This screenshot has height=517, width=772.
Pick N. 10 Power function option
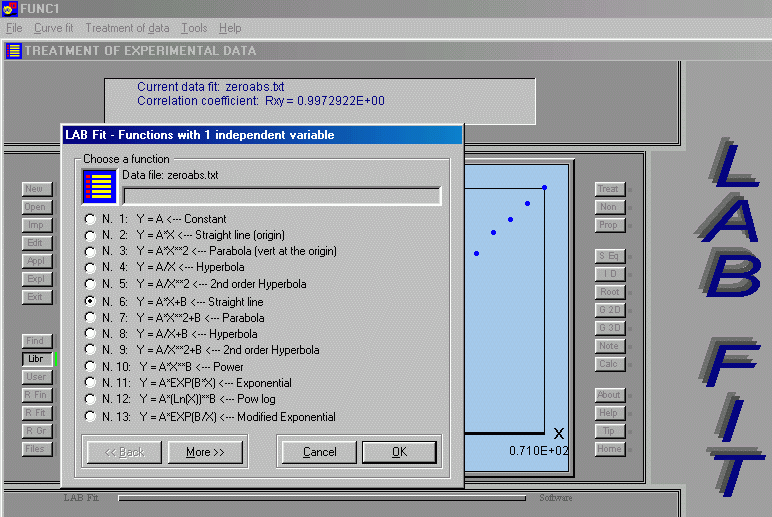(x=91, y=366)
